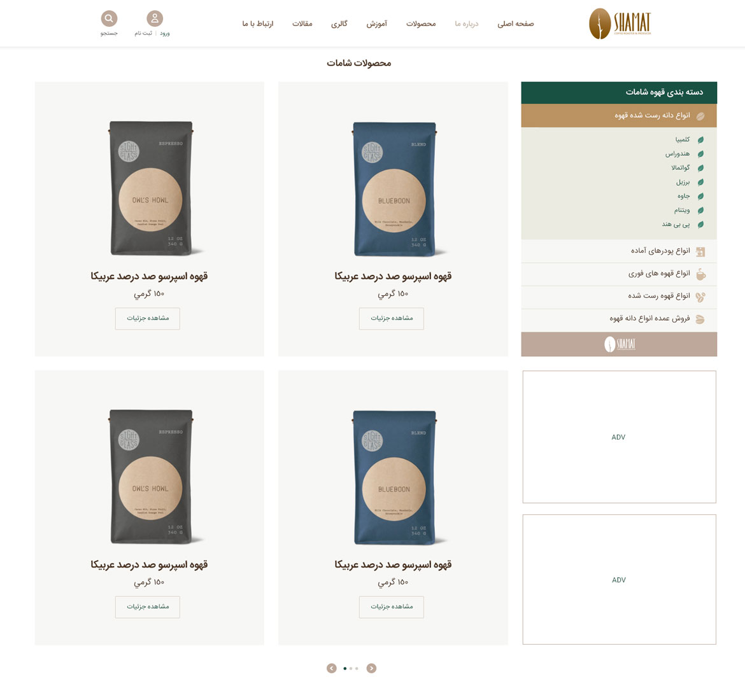Select the کلمبیا coffee origin link

[x=683, y=139]
